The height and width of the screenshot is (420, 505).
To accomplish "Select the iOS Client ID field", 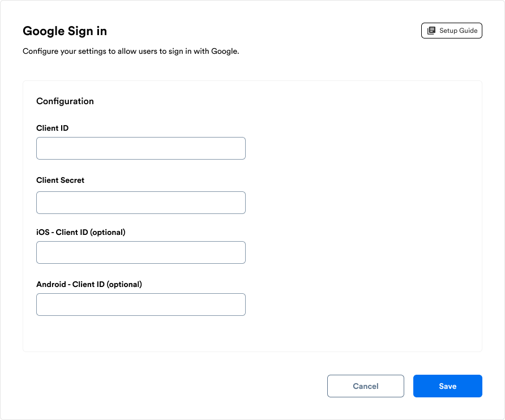I will [140, 252].
